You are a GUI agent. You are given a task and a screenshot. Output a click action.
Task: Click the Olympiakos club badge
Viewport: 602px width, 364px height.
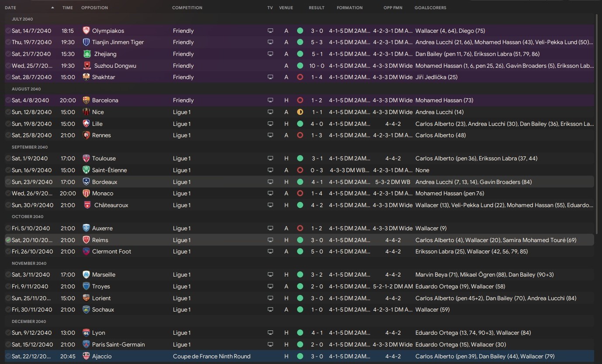coord(86,31)
